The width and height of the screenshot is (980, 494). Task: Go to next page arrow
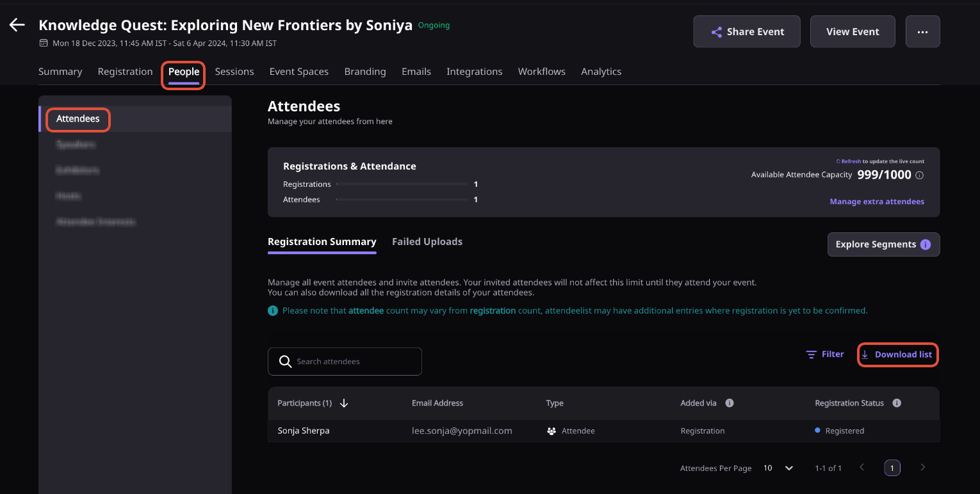click(x=922, y=468)
